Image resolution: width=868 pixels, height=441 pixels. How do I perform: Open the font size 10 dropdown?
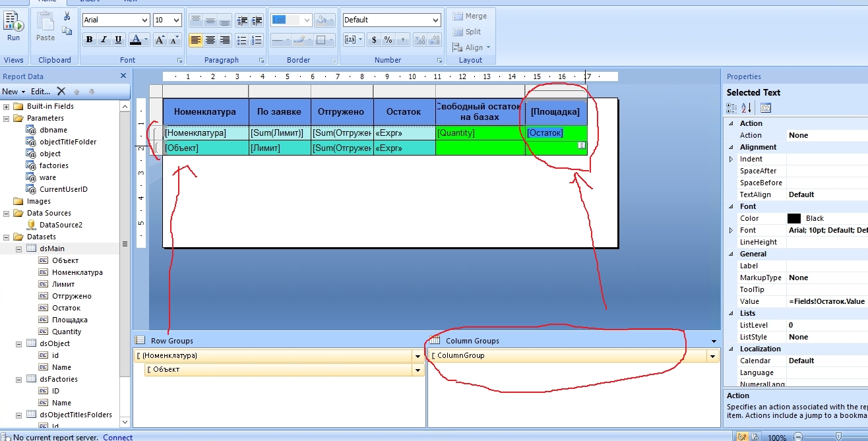pos(176,20)
